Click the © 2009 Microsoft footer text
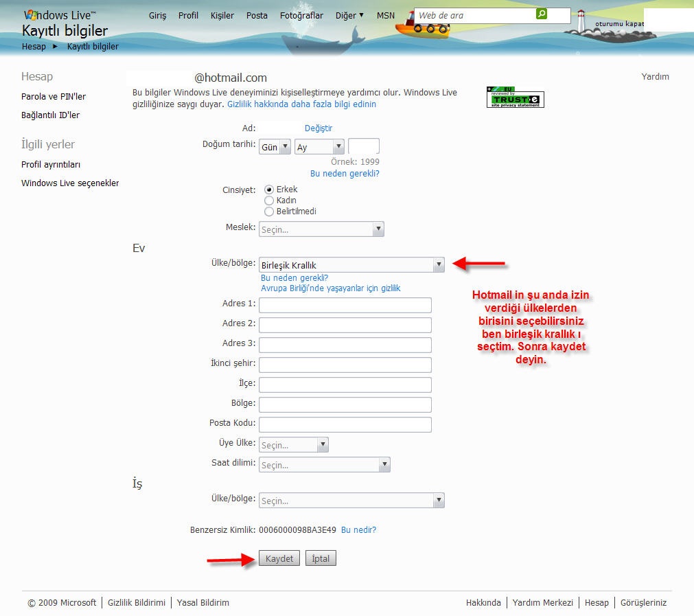 [62, 602]
